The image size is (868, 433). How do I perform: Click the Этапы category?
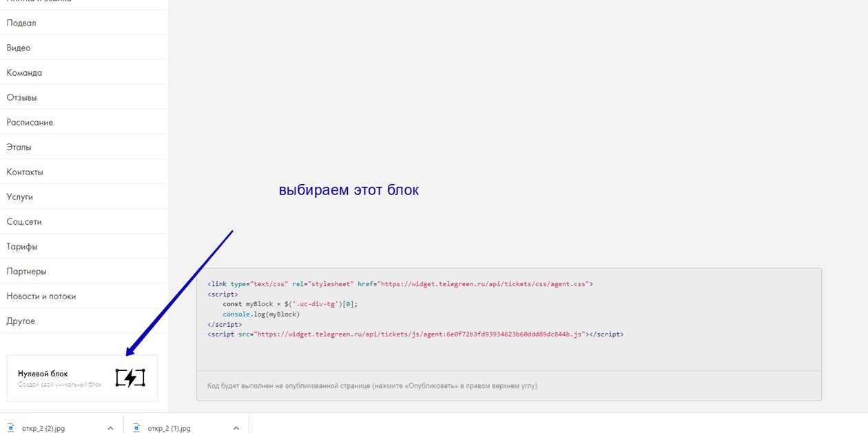19,147
